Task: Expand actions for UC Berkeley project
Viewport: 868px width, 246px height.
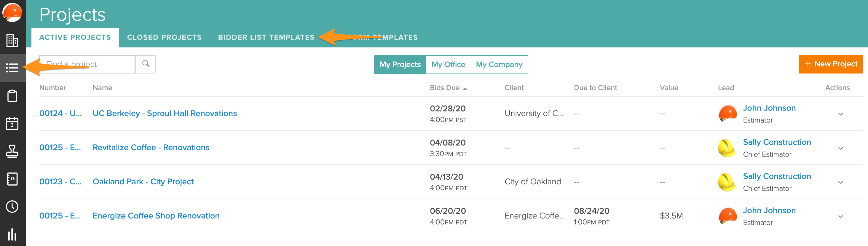Action: [840, 114]
